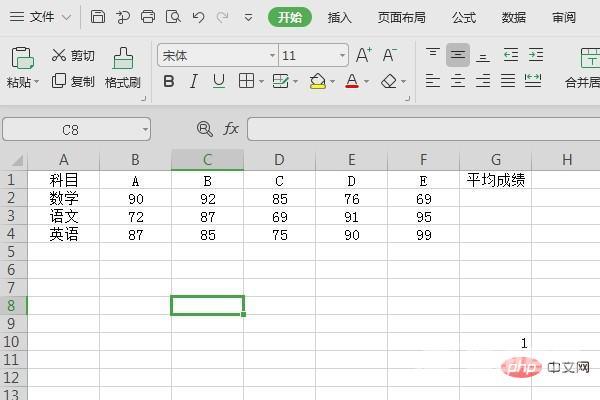The height and width of the screenshot is (400, 600).
Task: Toggle italic formatting
Action: 193,81
